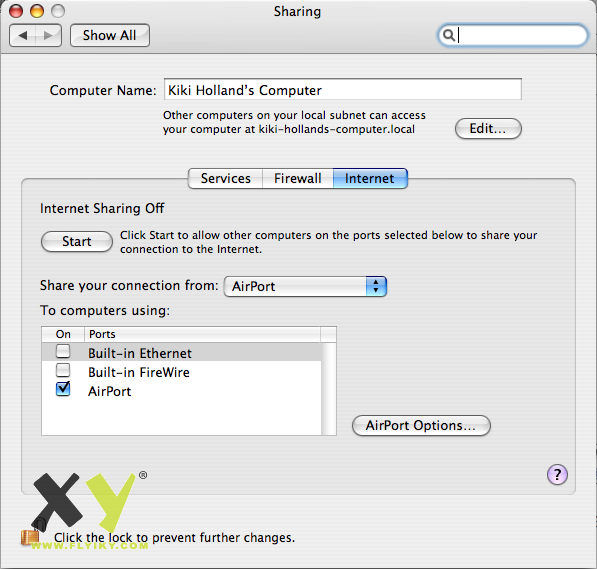Viewport: 597px width, 569px height.
Task: Click the magnifying glass search icon
Action: pos(449,35)
